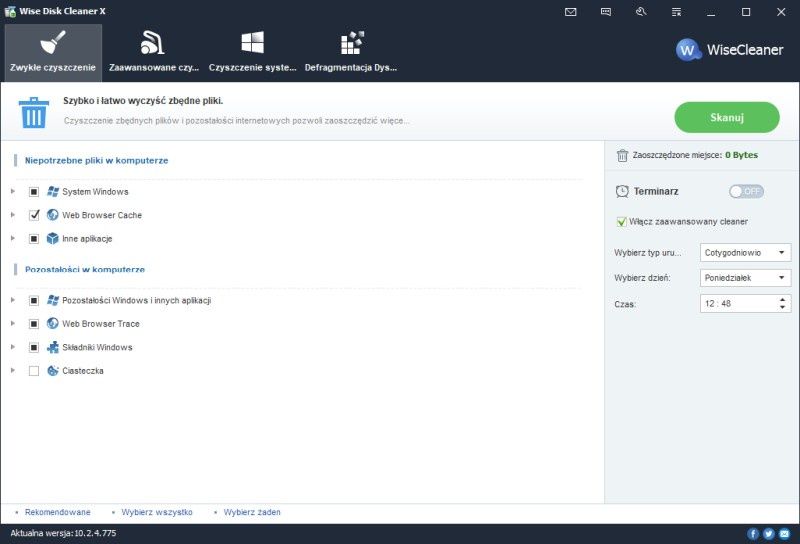
Task: Open the mail feedback icon in title bar
Action: [x=570, y=12]
